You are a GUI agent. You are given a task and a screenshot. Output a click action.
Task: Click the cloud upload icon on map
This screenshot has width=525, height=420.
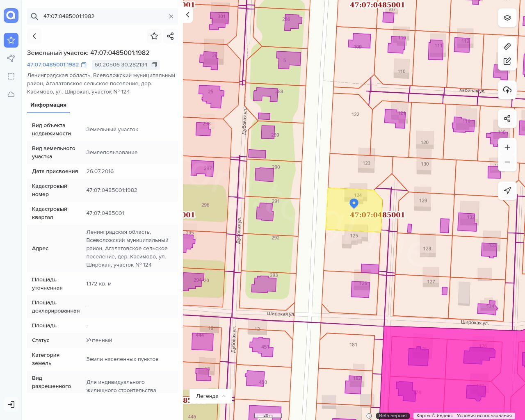pos(507,90)
